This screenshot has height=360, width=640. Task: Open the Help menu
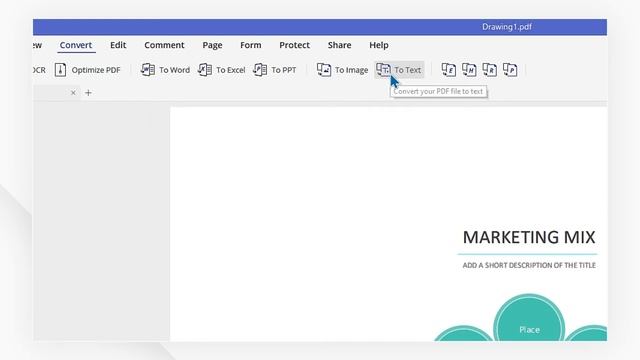click(379, 45)
